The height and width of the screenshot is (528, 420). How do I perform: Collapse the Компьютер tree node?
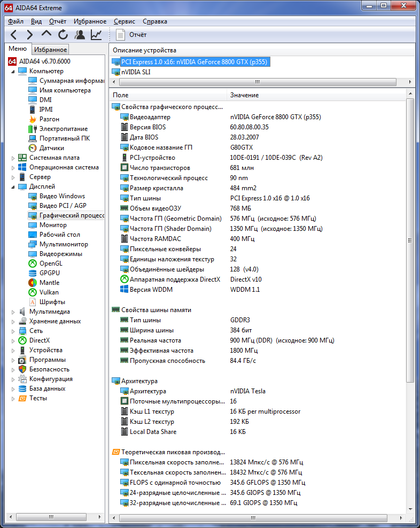point(13,72)
